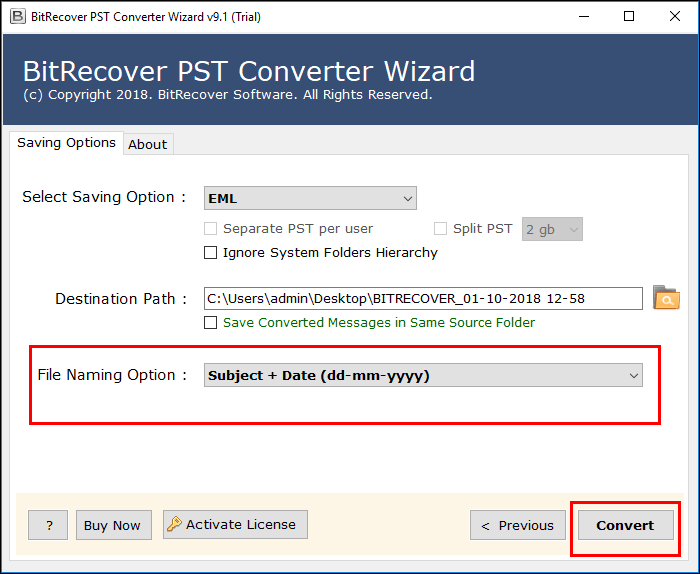
Task: Click the folder browse icon beside Destination Path
Action: click(665, 298)
